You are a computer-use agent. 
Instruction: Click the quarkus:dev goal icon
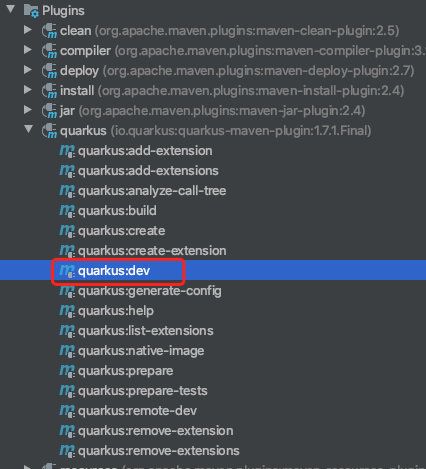tap(67, 271)
